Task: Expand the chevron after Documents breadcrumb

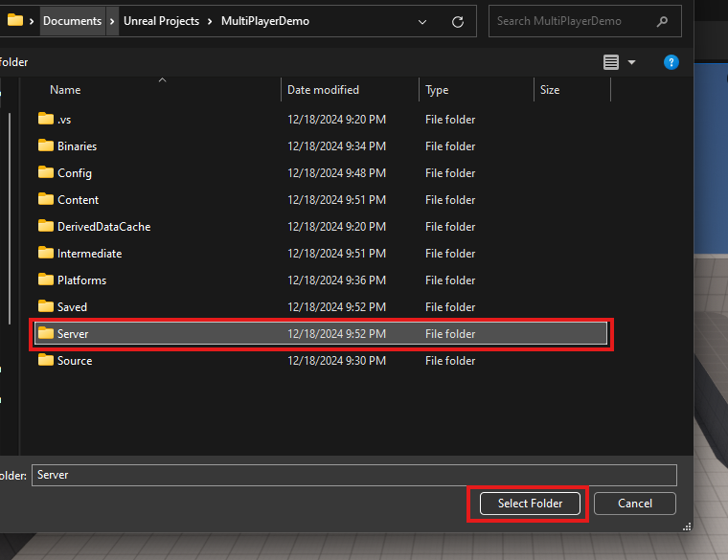Action: [112, 21]
